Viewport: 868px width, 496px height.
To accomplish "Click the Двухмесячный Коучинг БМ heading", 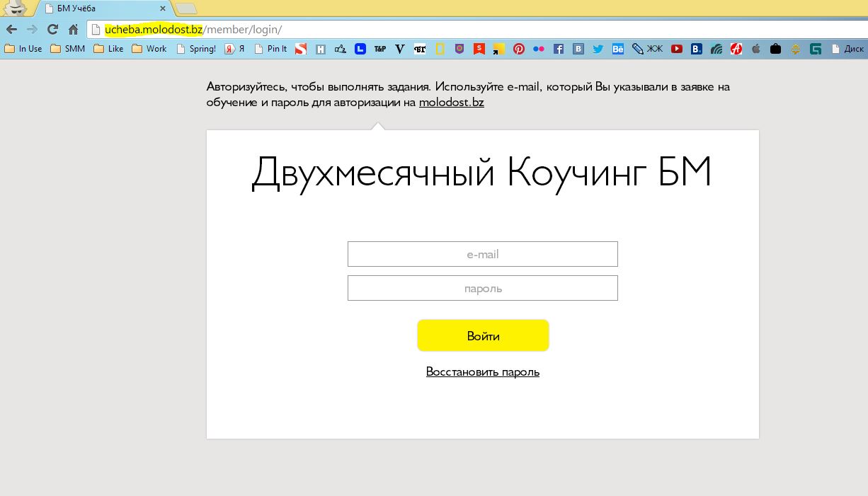I will [x=481, y=173].
